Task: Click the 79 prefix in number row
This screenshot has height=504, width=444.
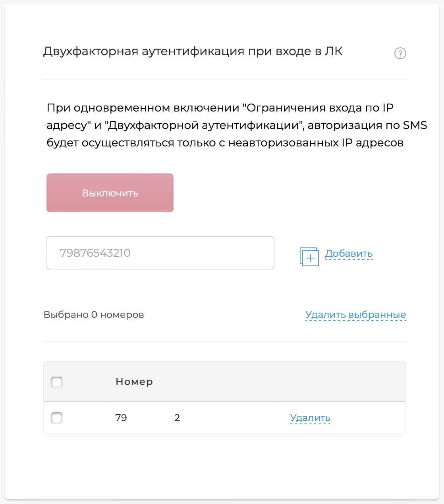Action: (x=121, y=418)
